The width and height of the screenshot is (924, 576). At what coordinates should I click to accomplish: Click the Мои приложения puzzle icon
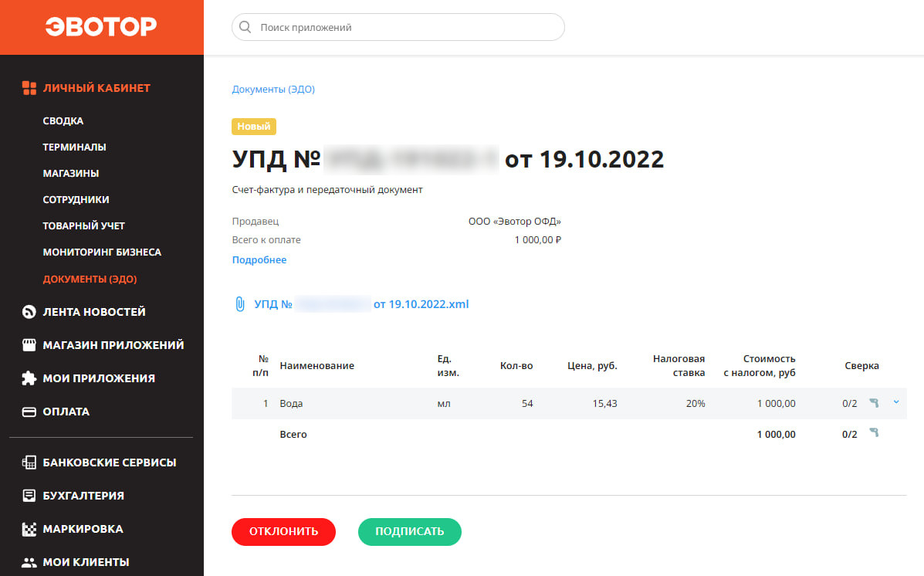(x=29, y=378)
